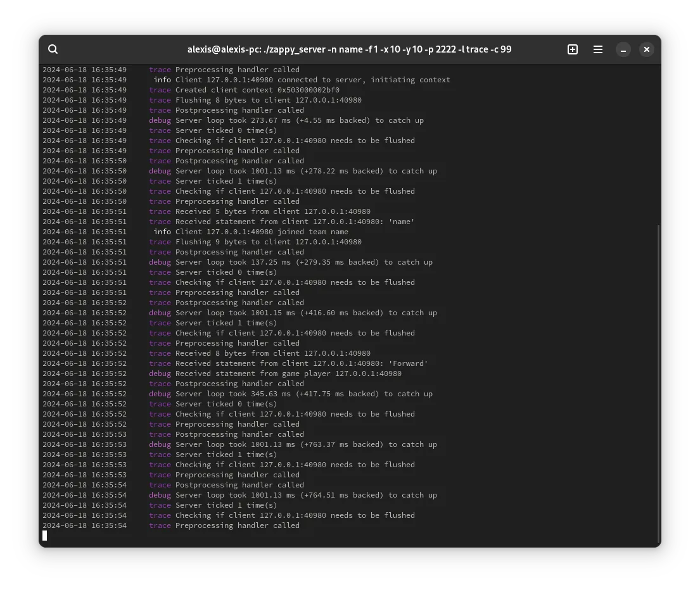The height and width of the screenshot is (590, 700).
Task: Click the statement line containing 'name'
Action: pyautogui.click(x=229, y=222)
